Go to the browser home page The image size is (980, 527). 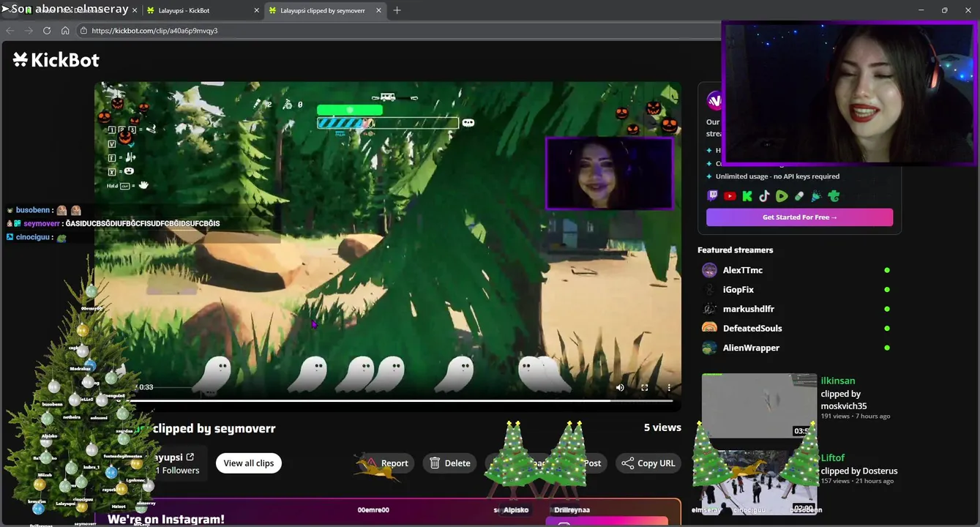click(65, 31)
